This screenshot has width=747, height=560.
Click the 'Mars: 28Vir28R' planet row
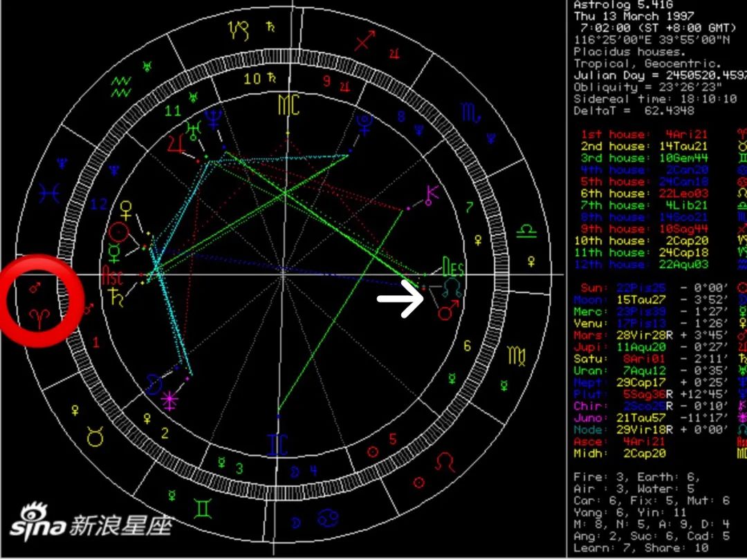[x=652, y=335]
